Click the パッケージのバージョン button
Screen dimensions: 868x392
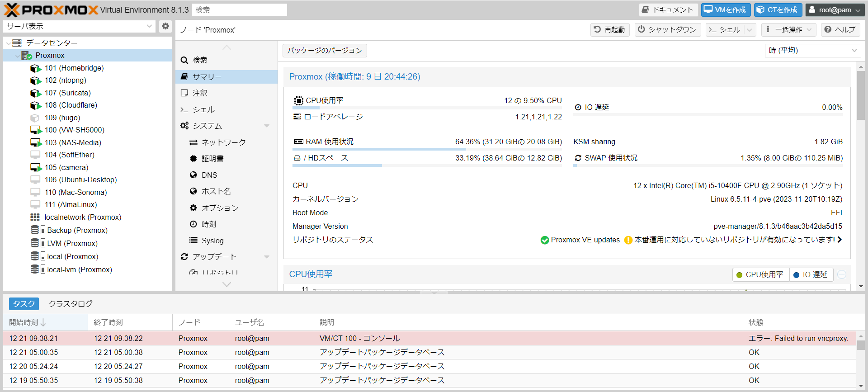pos(324,51)
